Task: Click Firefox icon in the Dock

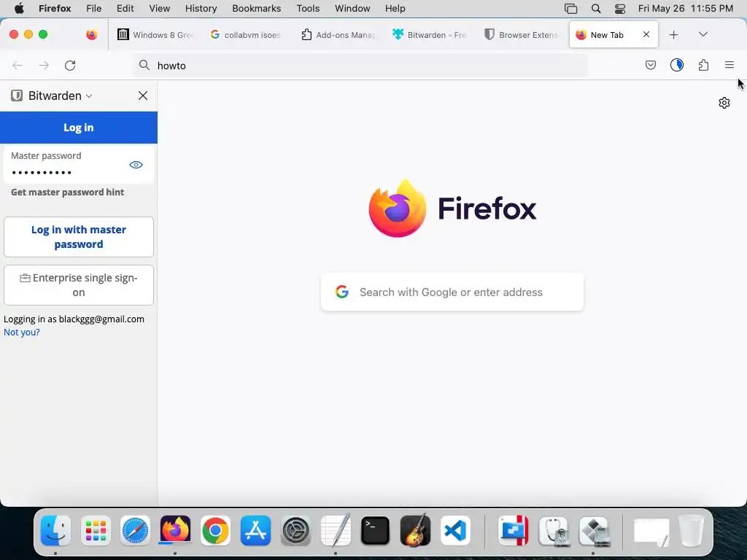Action: click(175, 529)
